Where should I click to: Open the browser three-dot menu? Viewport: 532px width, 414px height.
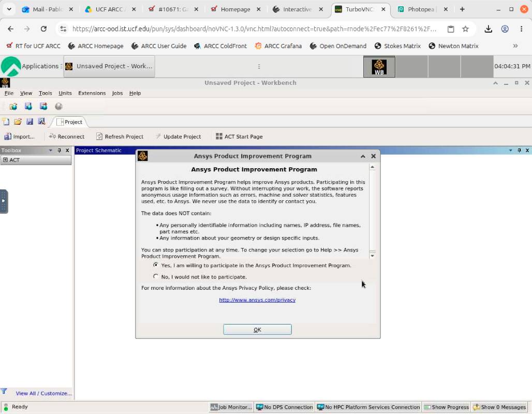pyautogui.click(x=522, y=29)
